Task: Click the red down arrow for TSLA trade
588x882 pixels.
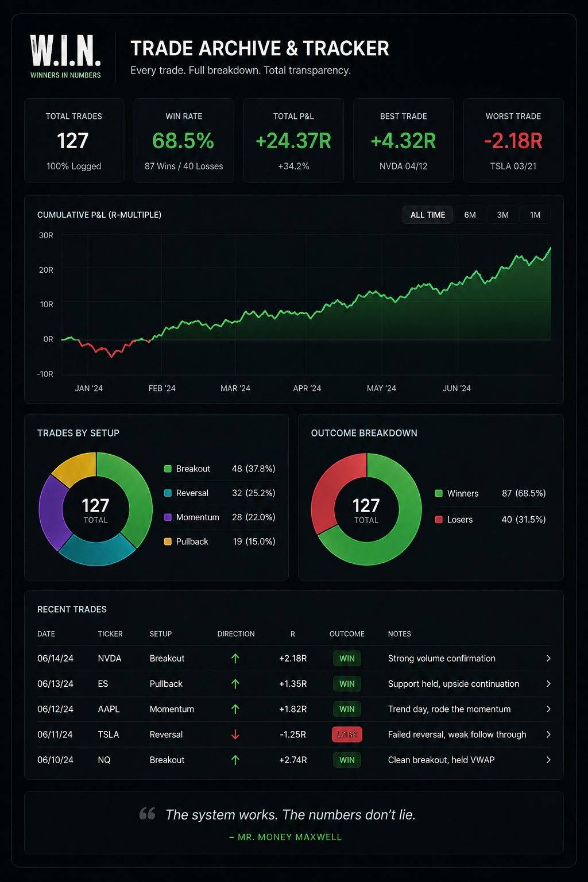Action: click(x=235, y=734)
